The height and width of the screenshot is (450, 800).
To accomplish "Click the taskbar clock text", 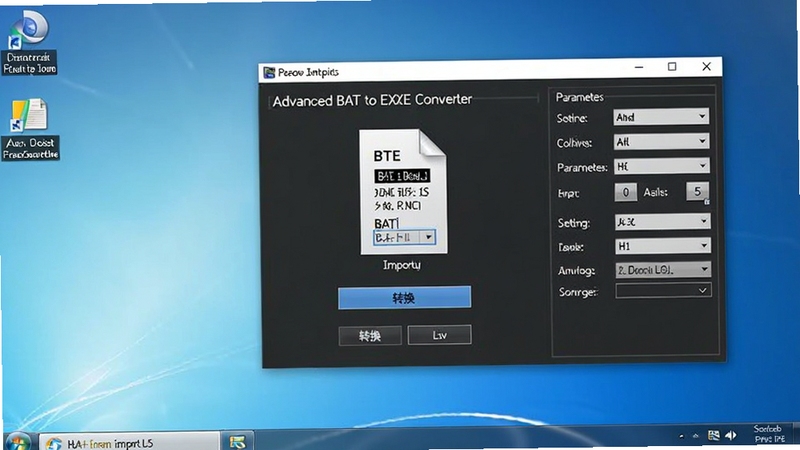I will tap(769, 434).
